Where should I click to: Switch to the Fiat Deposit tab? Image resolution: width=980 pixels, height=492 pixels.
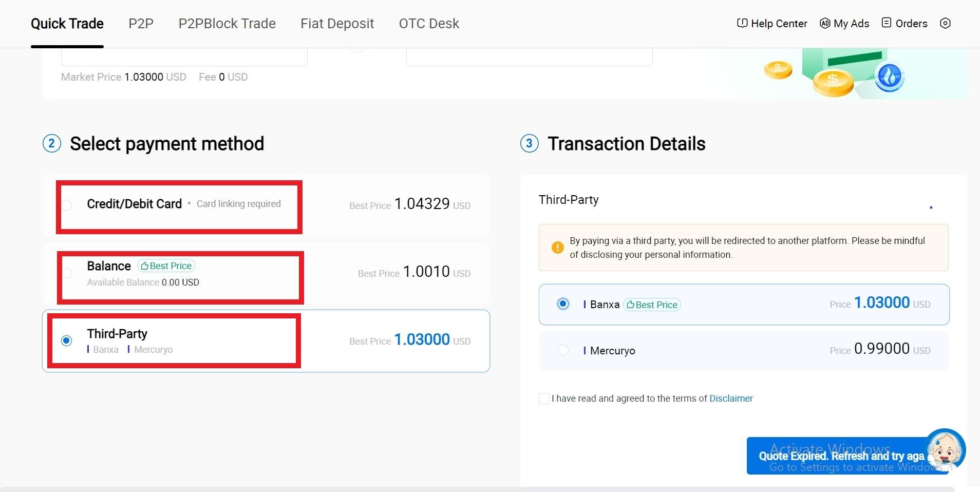pyautogui.click(x=337, y=24)
